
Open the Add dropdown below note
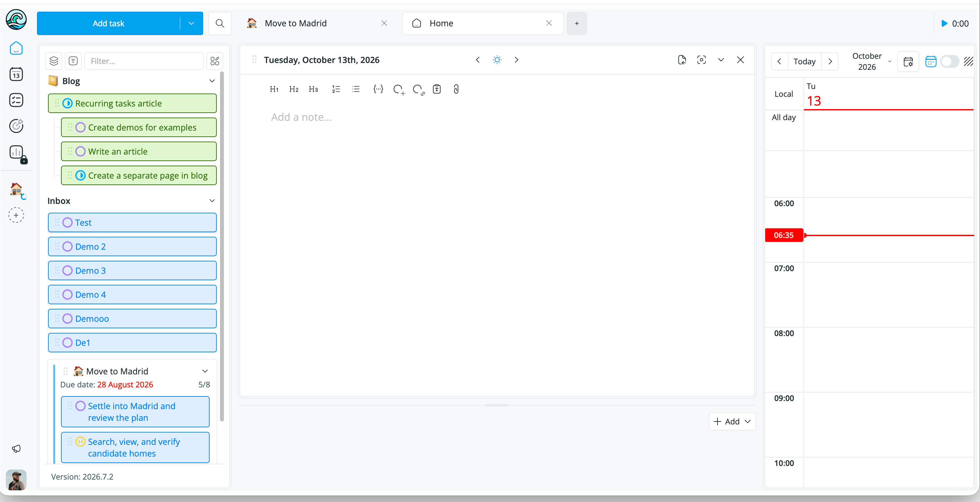pyautogui.click(x=732, y=421)
